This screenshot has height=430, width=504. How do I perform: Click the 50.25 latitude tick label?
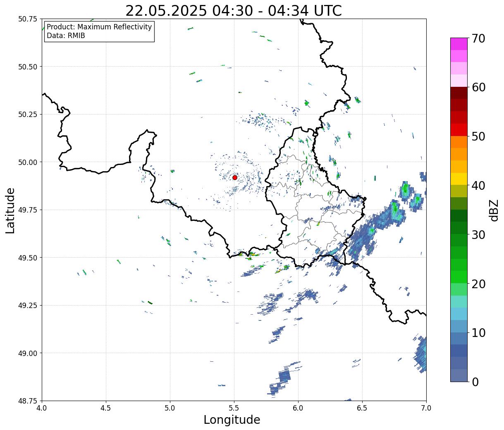pyautogui.click(x=28, y=115)
